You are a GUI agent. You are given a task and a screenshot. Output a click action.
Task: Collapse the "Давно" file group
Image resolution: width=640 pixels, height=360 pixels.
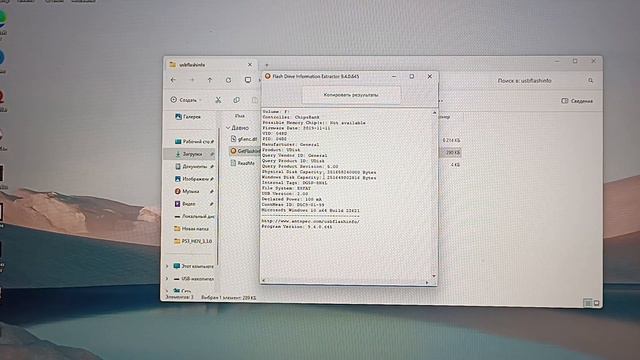(x=228, y=128)
